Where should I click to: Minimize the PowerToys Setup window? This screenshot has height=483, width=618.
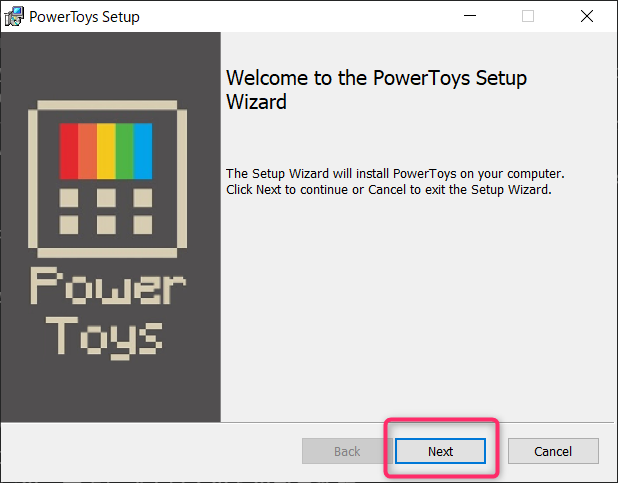470,16
